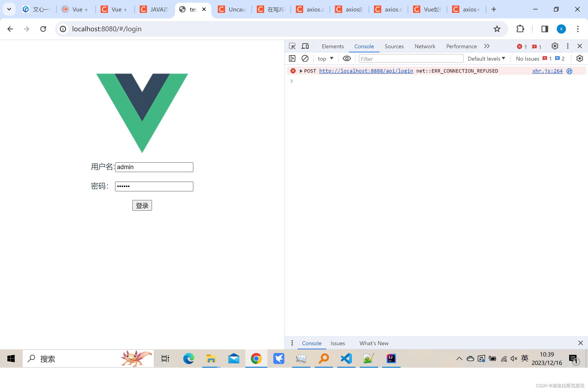
Task: Select the drawer Issues tab
Action: tap(337, 343)
